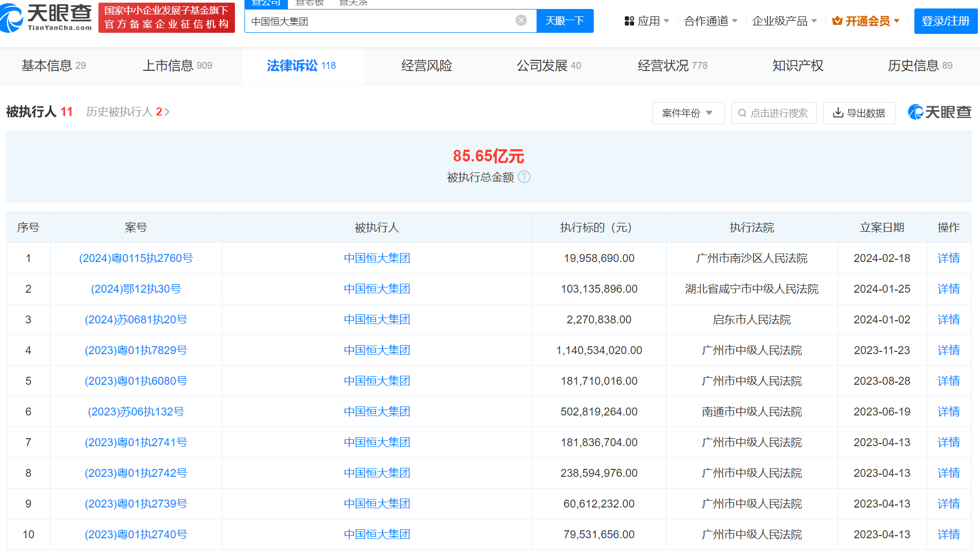Open case (2023)粤01执6080号
The height and width of the screenshot is (552, 980).
pyautogui.click(x=136, y=381)
